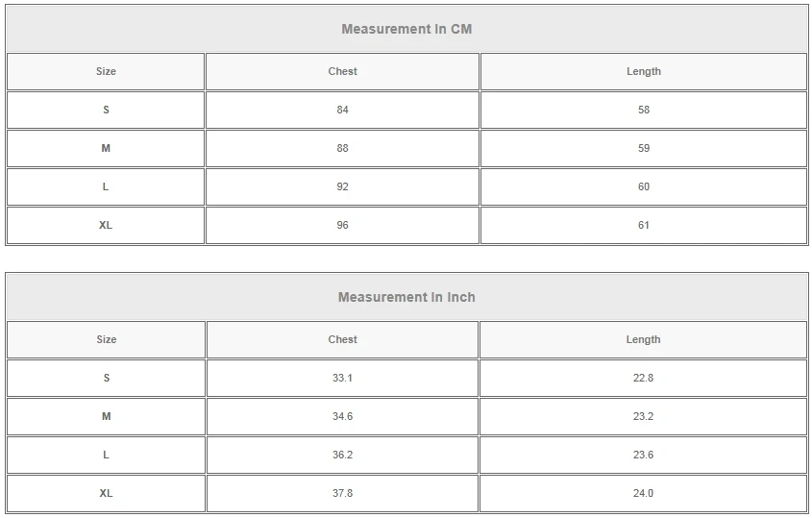Click the 'Measurement In CM' table title
812x518 pixels.
pos(406,29)
